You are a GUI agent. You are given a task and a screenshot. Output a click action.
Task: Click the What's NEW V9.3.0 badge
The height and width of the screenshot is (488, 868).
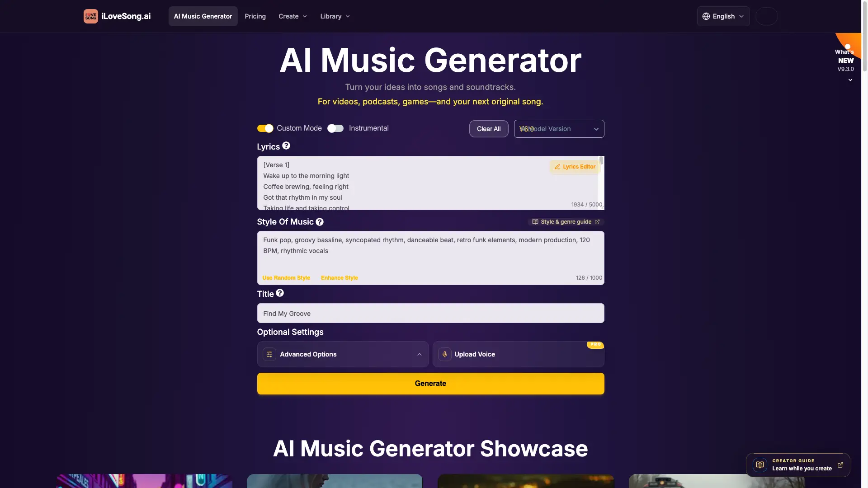click(x=846, y=60)
